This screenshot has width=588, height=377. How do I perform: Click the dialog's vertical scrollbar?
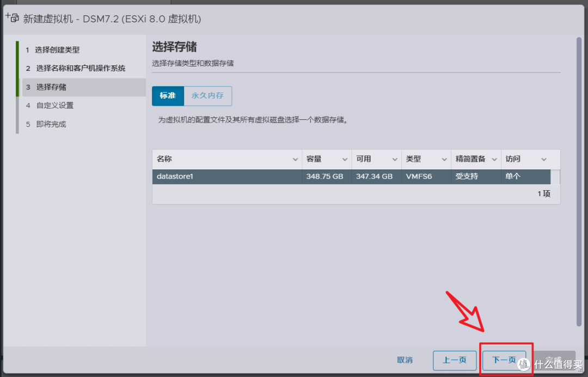[579, 182]
